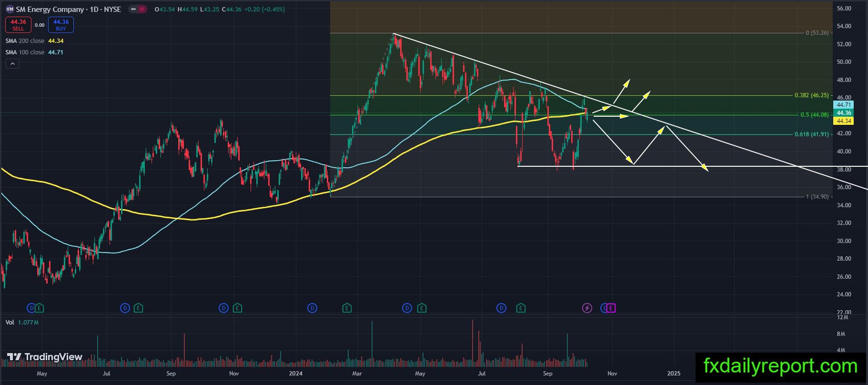Click the 2024 label on the time axis
Screen dimensions: 868x385
click(295, 374)
